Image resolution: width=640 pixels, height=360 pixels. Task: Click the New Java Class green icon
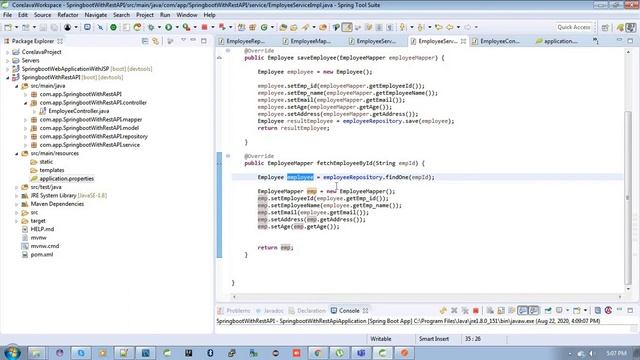click(264, 27)
